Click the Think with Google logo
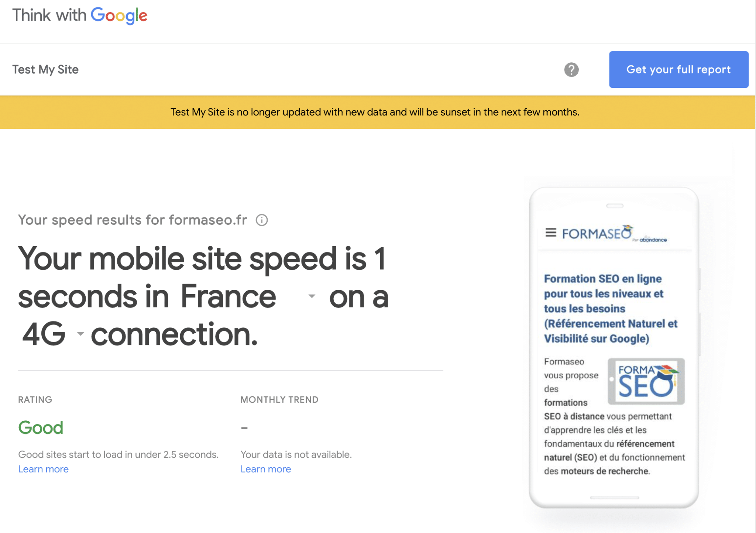 (x=80, y=15)
